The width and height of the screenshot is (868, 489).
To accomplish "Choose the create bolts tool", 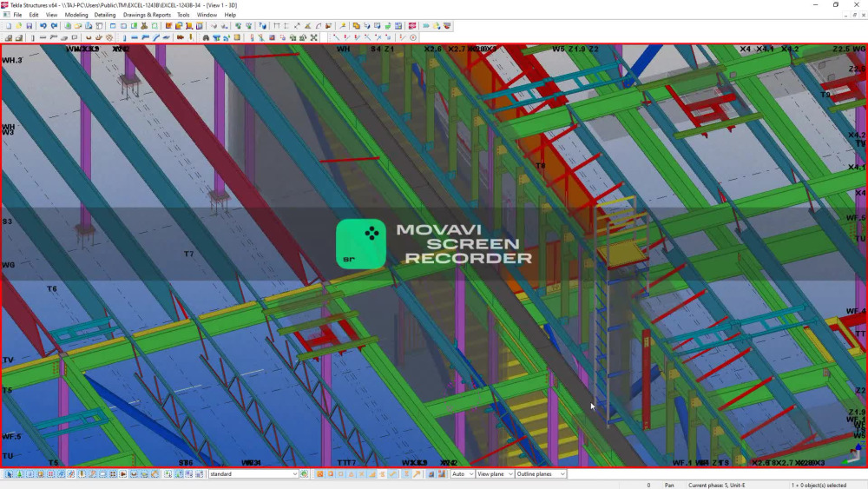I will [x=181, y=37].
